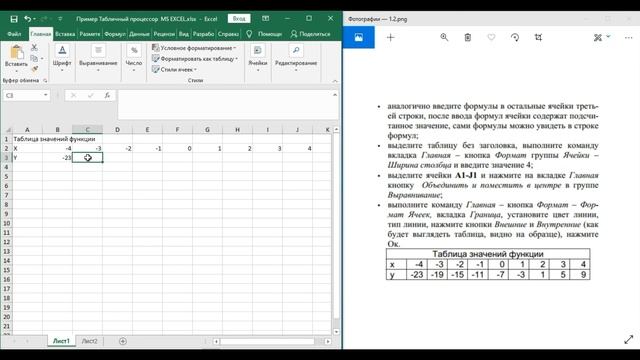The image size is (640, 360).
Task: Click the Crop icon in Photos
Action: click(538, 37)
